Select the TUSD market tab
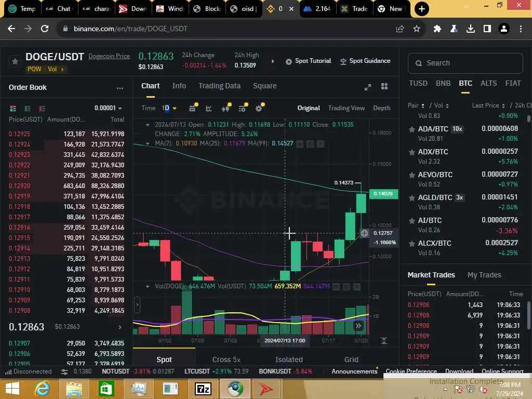The height and width of the screenshot is (399, 532). point(418,83)
